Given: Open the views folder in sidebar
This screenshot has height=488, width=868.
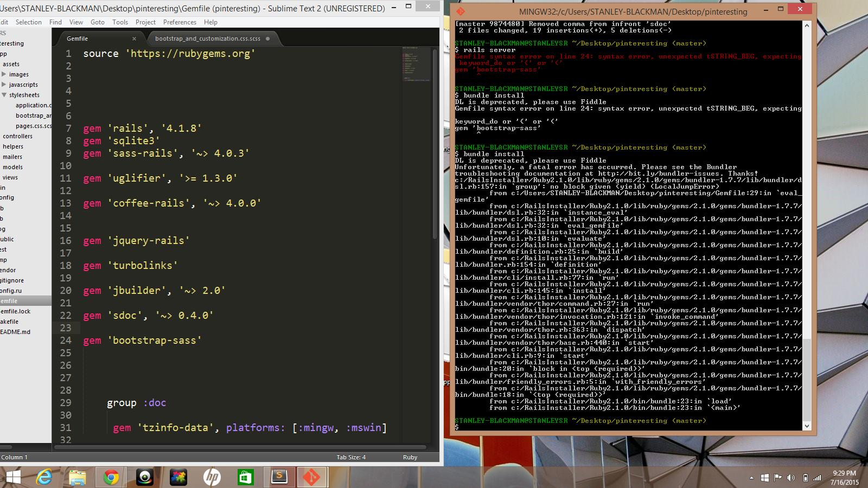Looking at the screenshot, I should pyautogui.click(x=10, y=177).
